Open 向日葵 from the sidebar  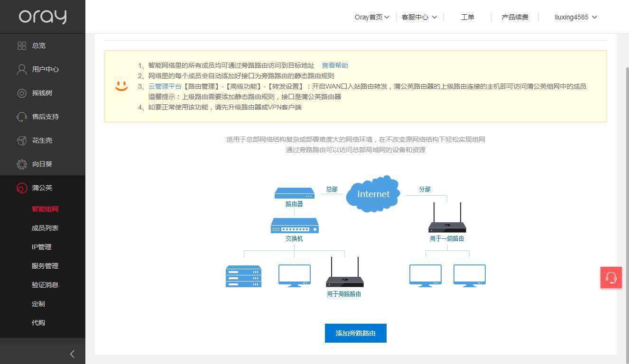coord(22,164)
